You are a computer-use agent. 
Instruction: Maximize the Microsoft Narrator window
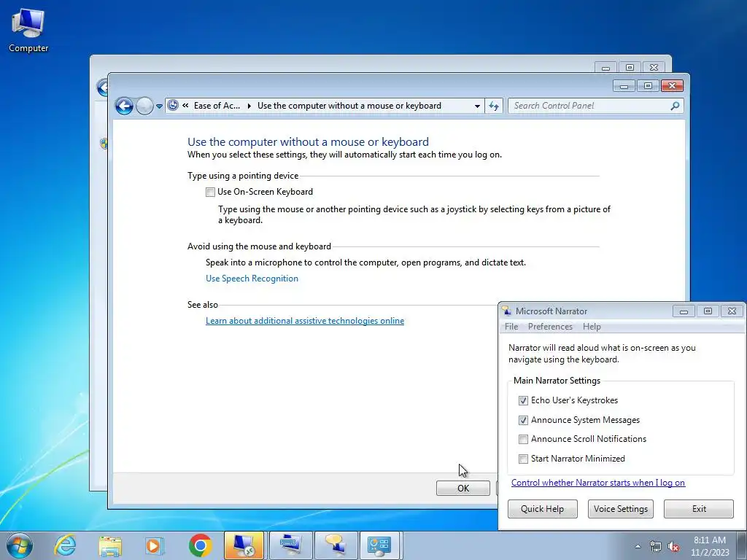tap(708, 311)
